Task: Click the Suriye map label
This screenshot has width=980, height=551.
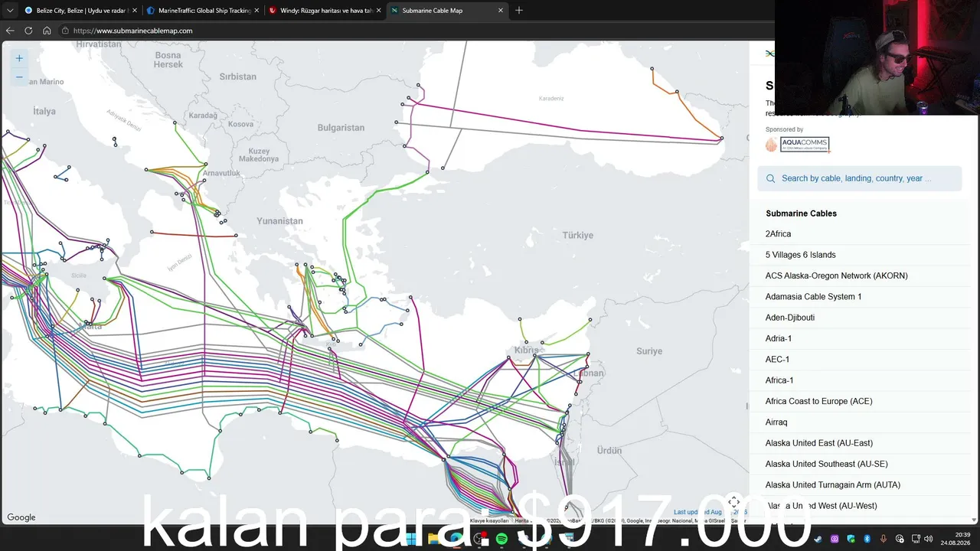Action: (649, 351)
